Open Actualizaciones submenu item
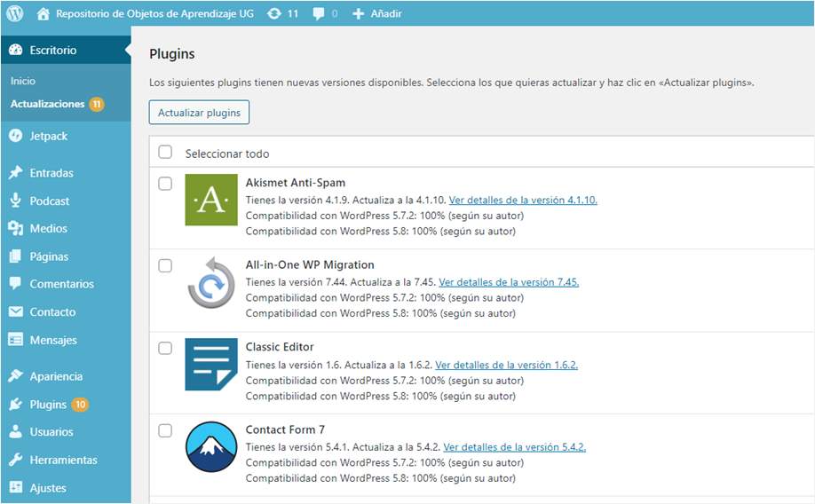 47,104
